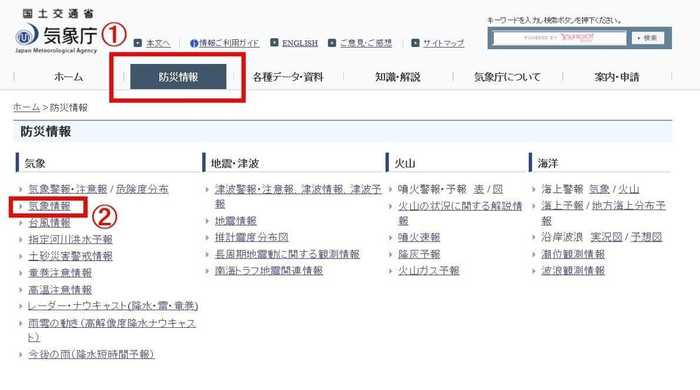
Task: Open 噴火警報・予報 表 link
Action: 479,189
